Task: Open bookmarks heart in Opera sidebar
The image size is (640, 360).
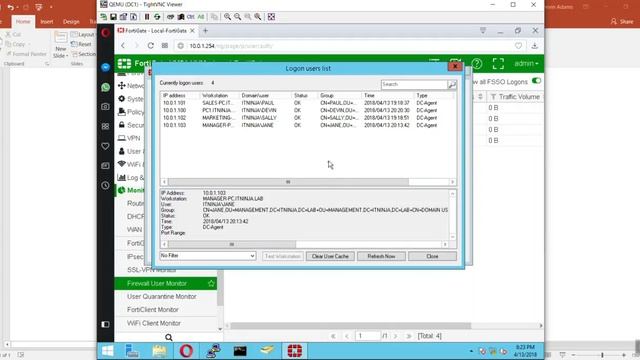Action: point(105,146)
